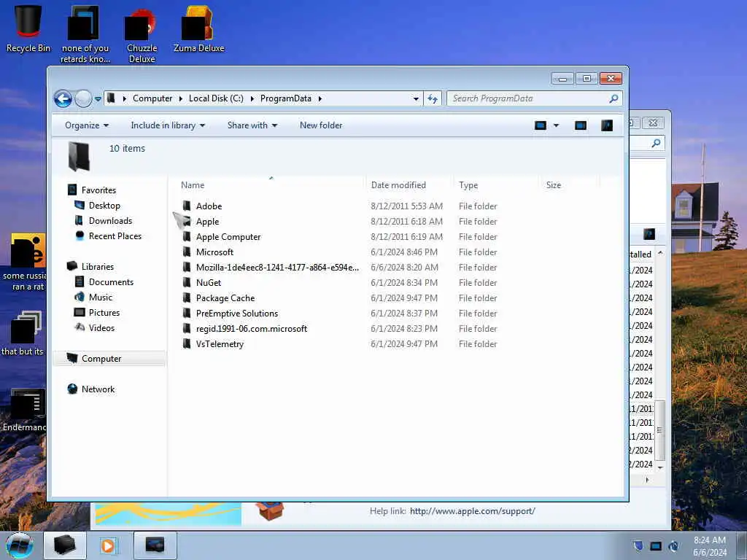Open recent locations dropdown beside navigation arrows
The image size is (747, 560).
[98, 98]
